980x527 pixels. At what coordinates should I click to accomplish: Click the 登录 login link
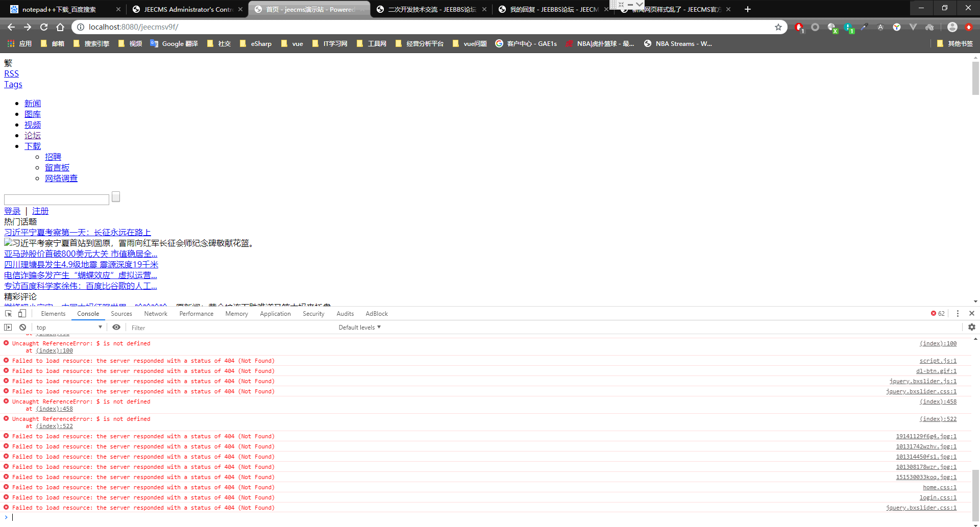tap(12, 211)
